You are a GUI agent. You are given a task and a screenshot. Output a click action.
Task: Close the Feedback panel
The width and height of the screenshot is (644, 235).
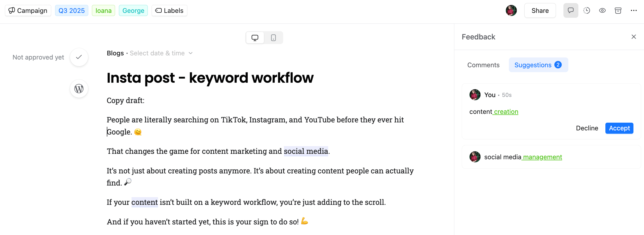[x=634, y=37]
